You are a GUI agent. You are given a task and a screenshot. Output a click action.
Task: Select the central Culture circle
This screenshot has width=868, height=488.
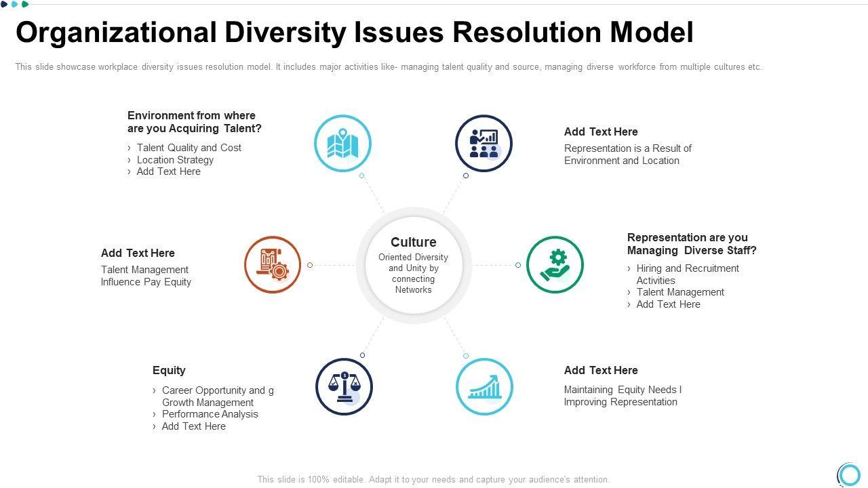[414, 266]
